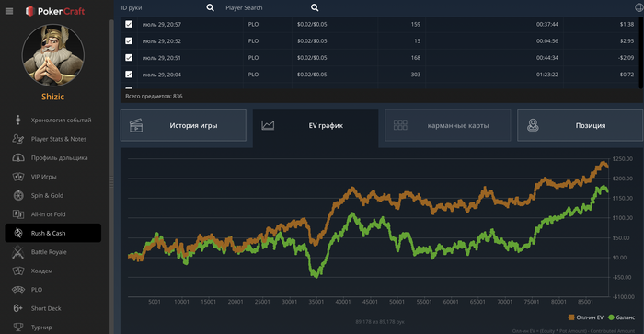Click the Player Search magnifier icon

tap(315, 7)
